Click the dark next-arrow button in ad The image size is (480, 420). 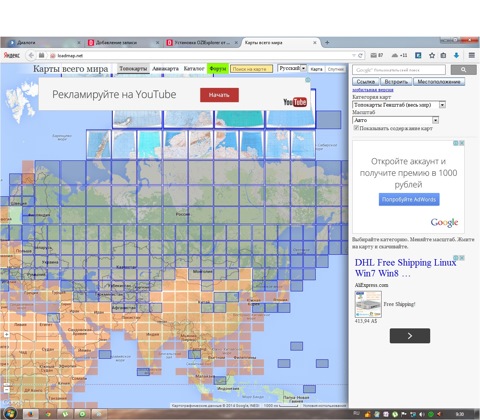(410, 336)
